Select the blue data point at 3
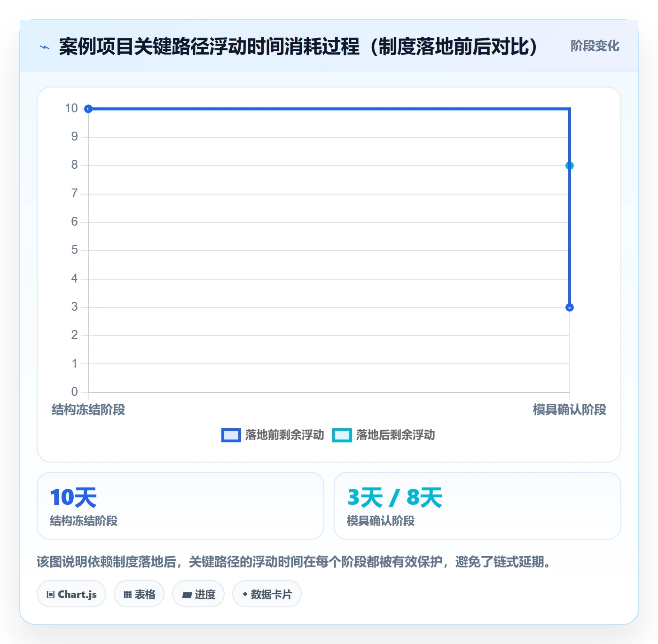Viewport: 658px width, 644px height. click(x=570, y=307)
